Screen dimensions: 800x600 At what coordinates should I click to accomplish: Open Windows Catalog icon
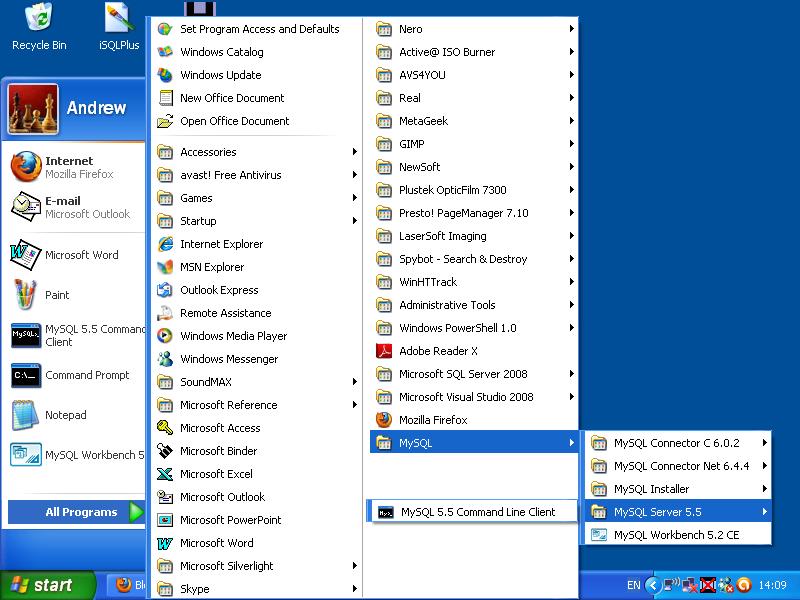click(165, 52)
